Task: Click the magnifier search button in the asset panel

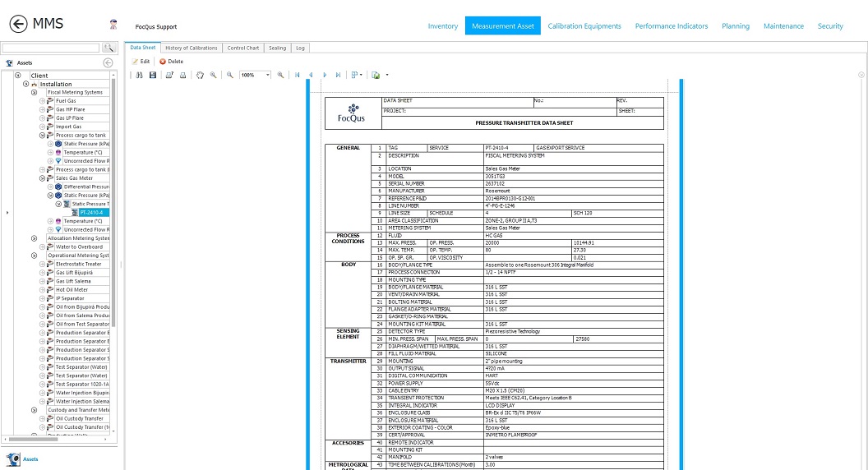Action: click(x=108, y=48)
